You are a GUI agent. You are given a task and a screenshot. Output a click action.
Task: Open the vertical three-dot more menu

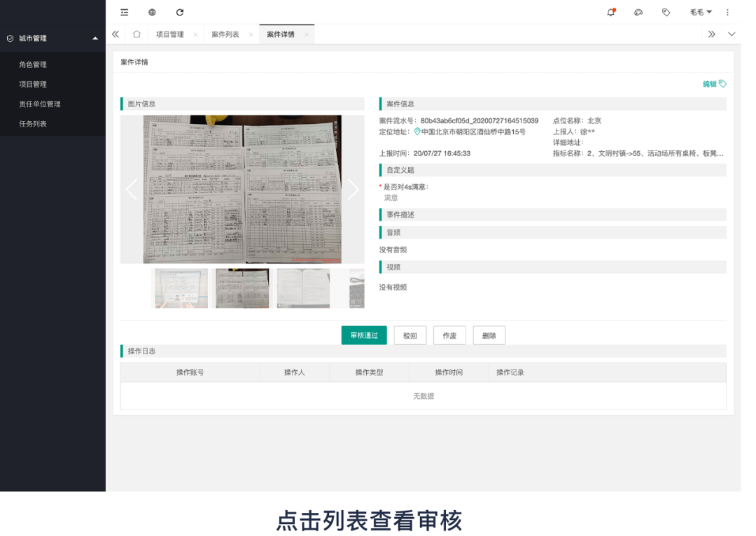(x=727, y=13)
